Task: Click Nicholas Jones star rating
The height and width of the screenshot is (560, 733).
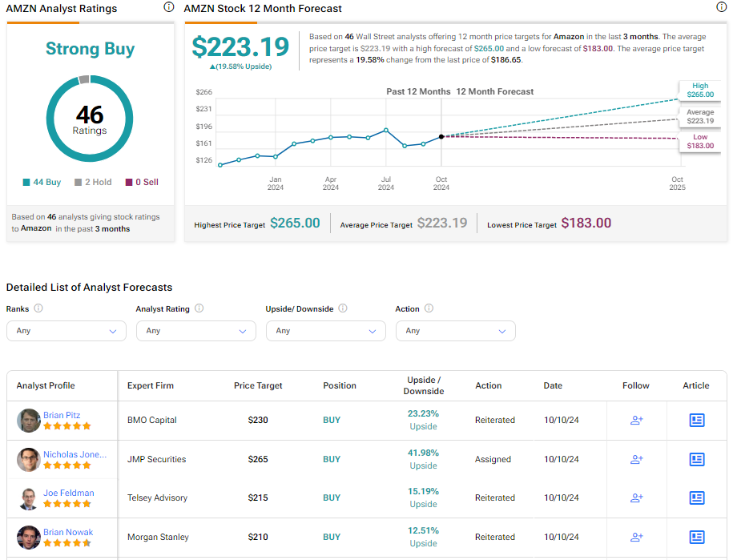Action: tap(66, 465)
